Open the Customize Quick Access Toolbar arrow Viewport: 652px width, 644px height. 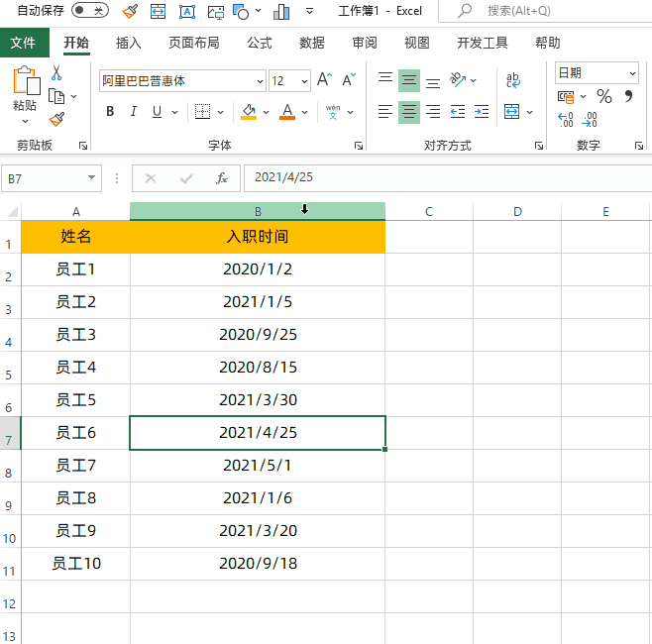point(309,11)
